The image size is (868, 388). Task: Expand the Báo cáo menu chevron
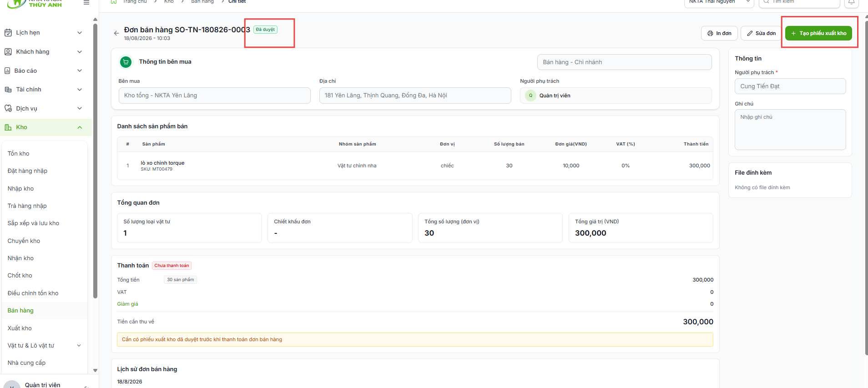80,71
